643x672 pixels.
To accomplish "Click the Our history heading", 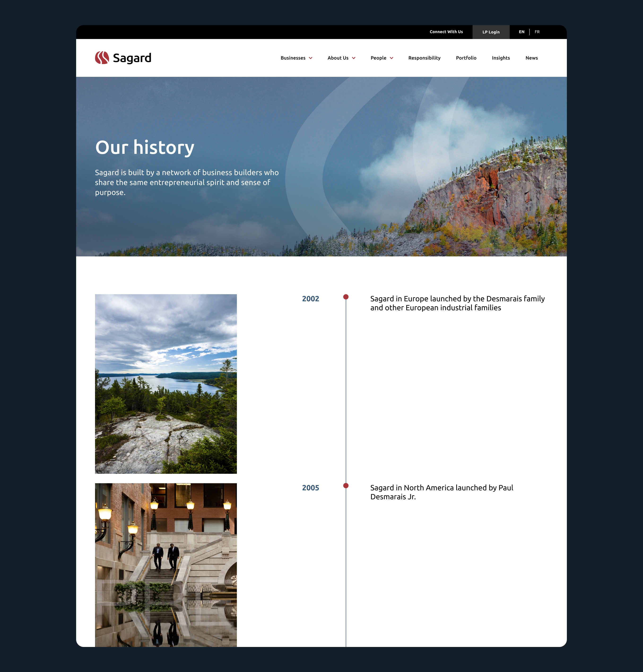I will (145, 148).
